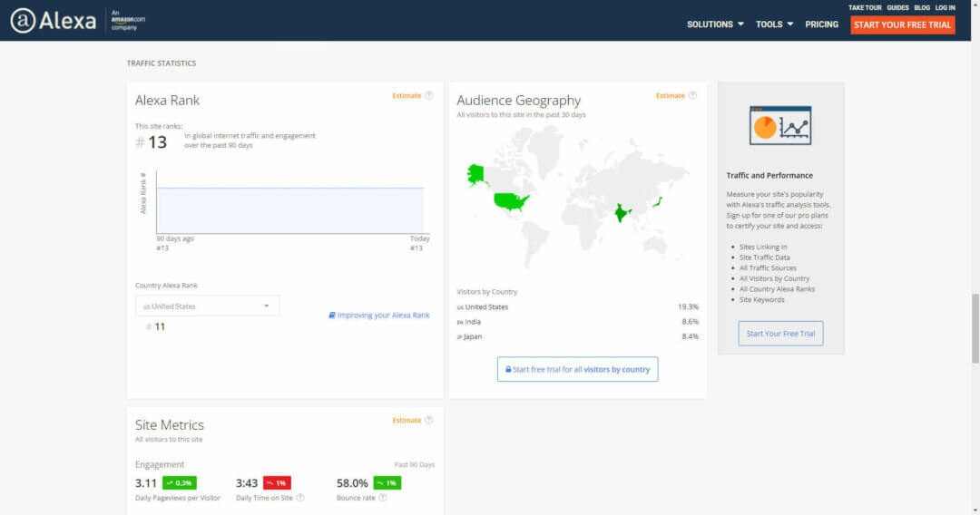Click the Traffic and Performance chart illustration
This screenshot has width=980, height=515.
coord(780,125)
